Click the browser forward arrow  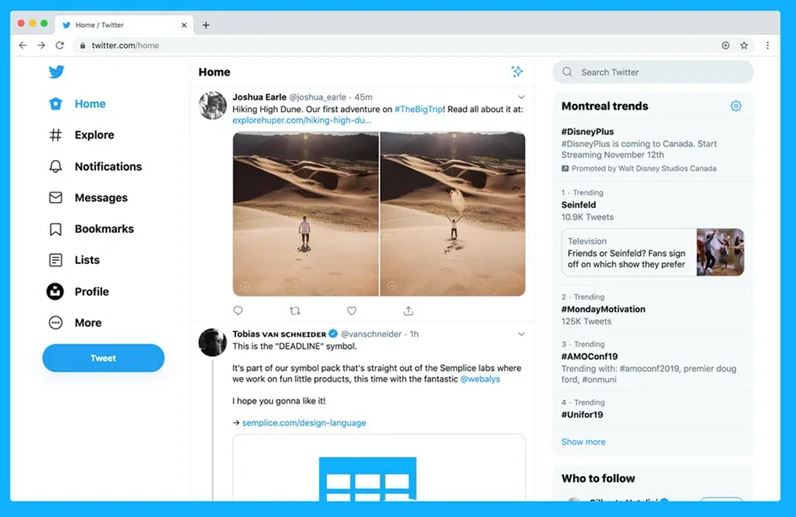click(x=41, y=45)
